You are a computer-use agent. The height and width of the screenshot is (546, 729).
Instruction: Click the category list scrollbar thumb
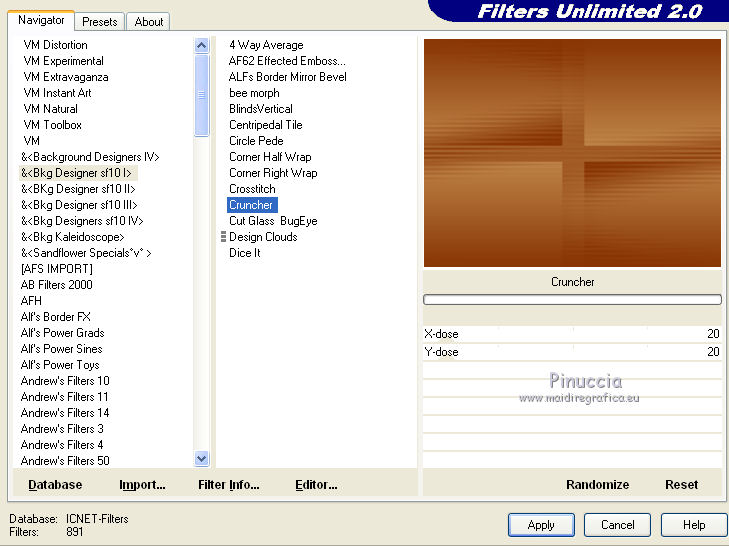point(201,95)
